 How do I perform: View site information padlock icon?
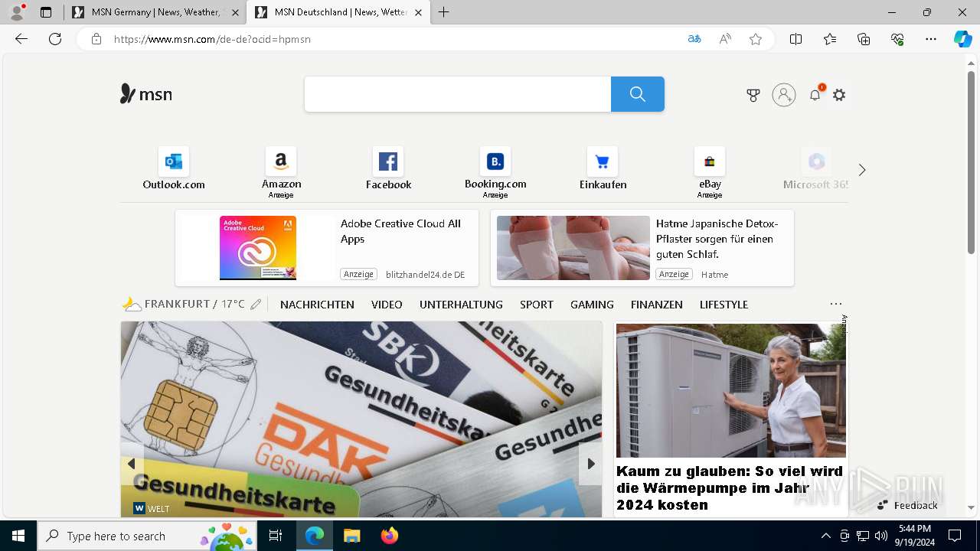(96, 39)
